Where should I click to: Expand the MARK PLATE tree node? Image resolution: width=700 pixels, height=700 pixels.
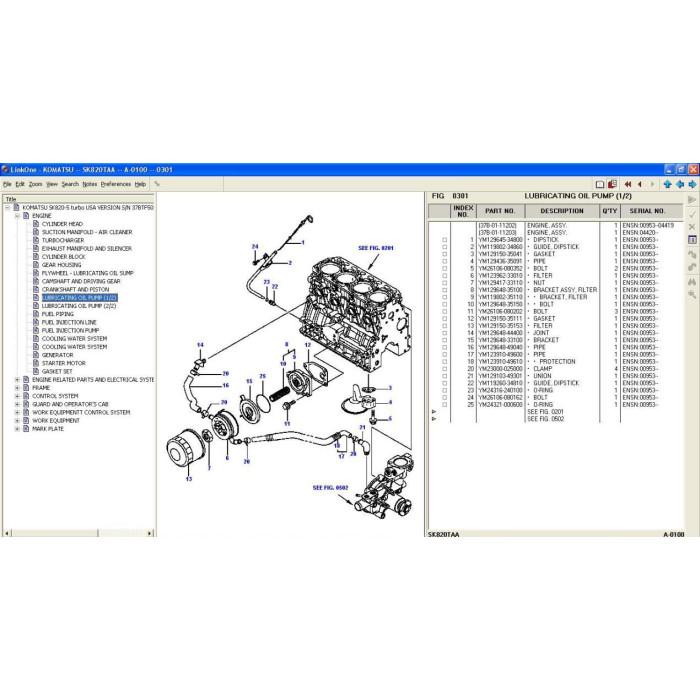(17, 429)
